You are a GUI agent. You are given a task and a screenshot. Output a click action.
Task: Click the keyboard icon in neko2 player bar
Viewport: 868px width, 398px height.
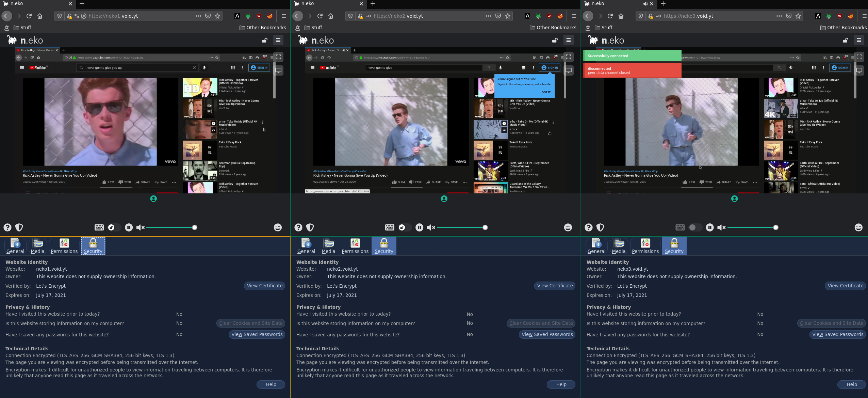(x=390, y=227)
